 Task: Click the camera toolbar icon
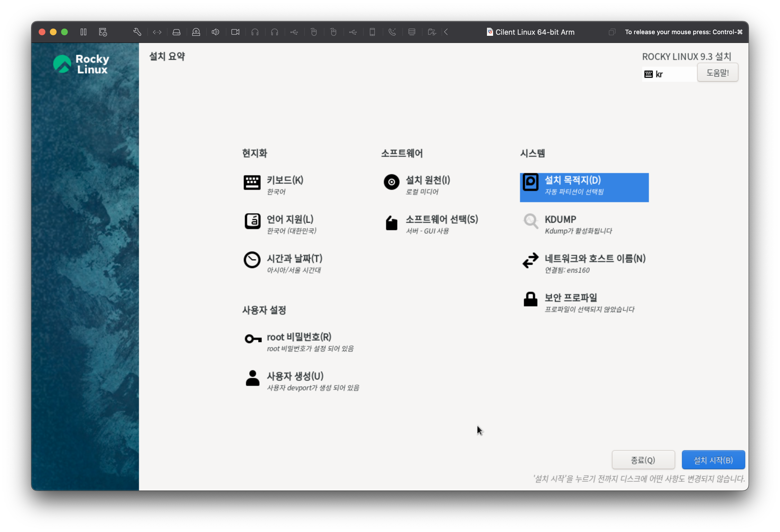(x=235, y=32)
